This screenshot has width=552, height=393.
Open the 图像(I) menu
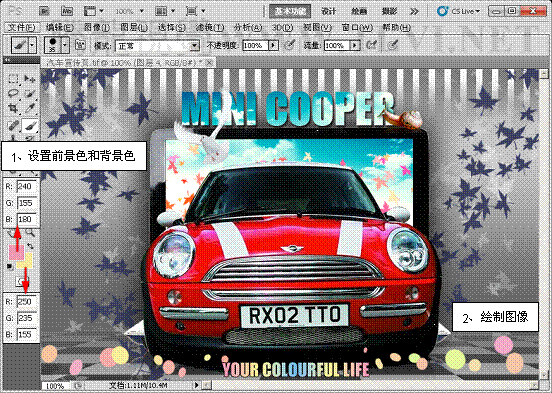(x=96, y=27)
